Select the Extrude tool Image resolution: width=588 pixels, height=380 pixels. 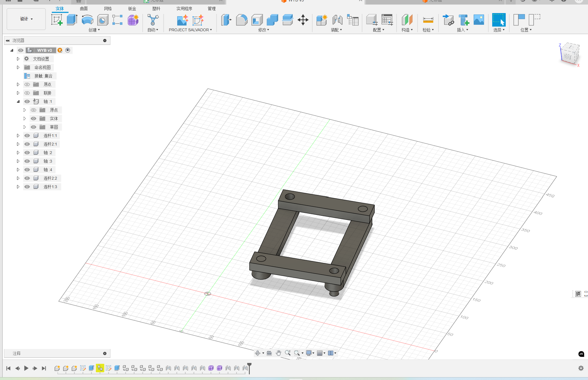[x=72, y=20]
